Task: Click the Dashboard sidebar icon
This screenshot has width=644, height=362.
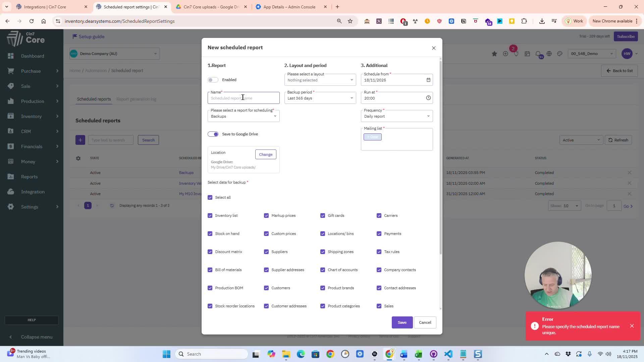Action: pyautogui.click(x=11, y=56)
